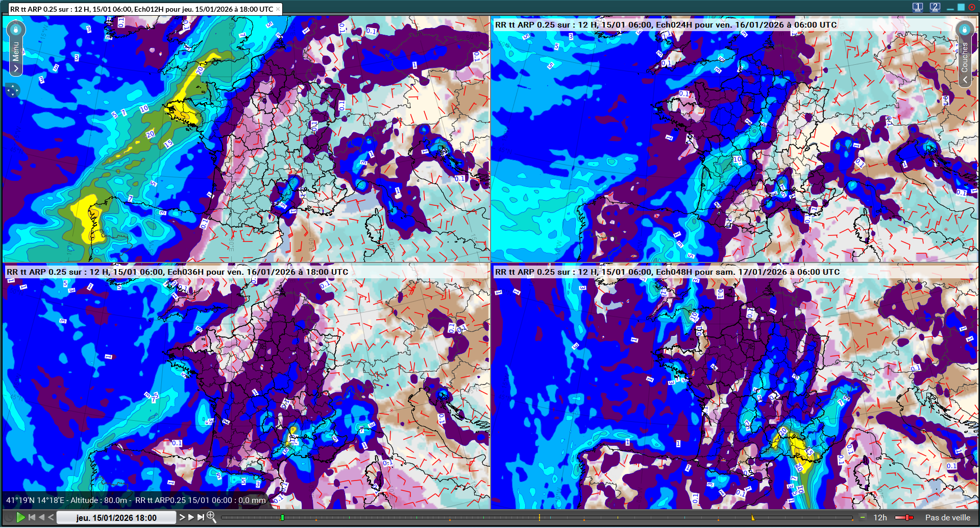Click the clock icon left of play button

coord(9,517)
